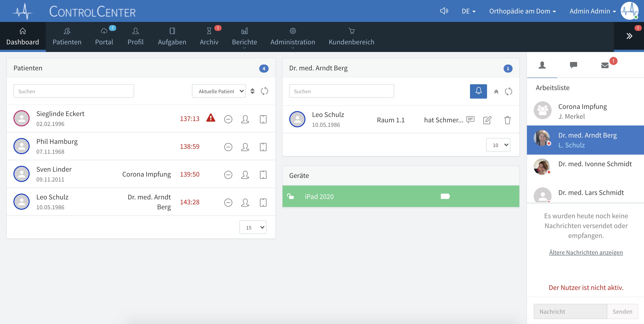Click Phil Hamburg patient name
The image size is (644, 324).
tap(57, 141)
